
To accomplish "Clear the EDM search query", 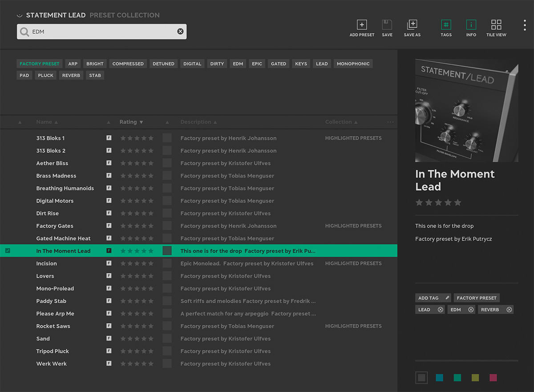I will [180, 31].
